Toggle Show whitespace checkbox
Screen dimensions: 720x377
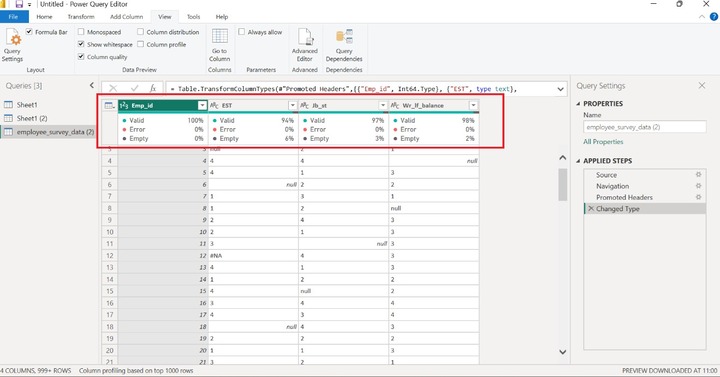(81, 44)
